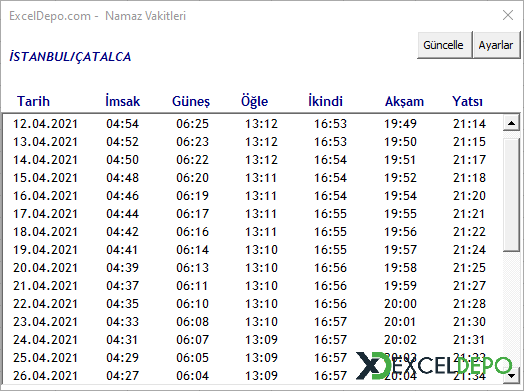Select the 24.04.2021 date row

click(x=252, y=340)
